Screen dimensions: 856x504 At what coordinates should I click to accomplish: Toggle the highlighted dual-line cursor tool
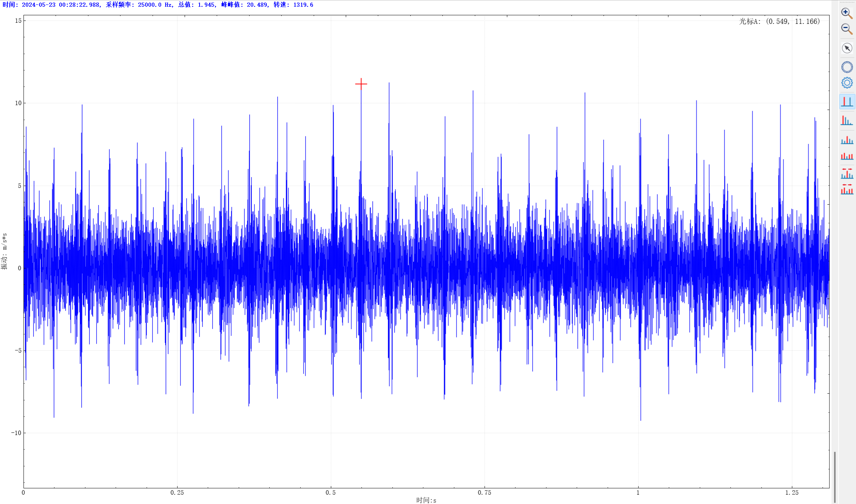point(847,101)
